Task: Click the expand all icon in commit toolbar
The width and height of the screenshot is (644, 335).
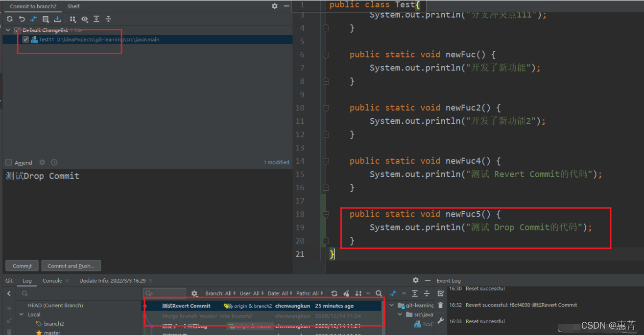Action: coord(96,19)
